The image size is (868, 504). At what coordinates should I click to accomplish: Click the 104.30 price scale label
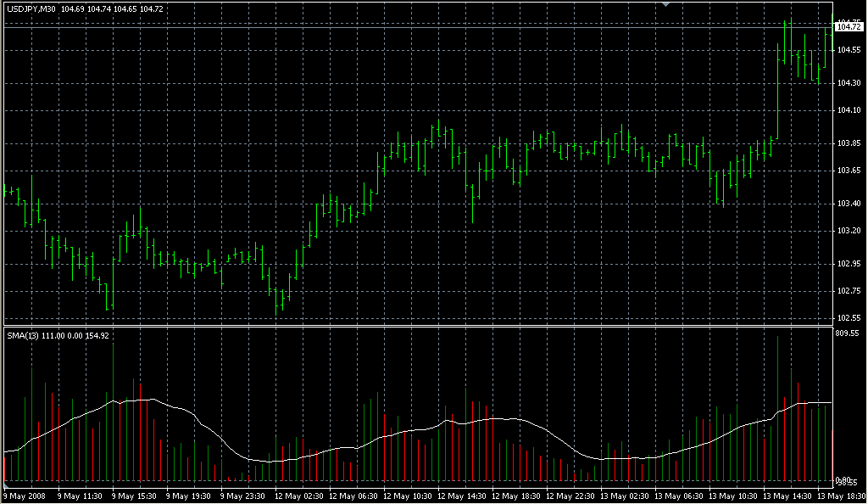pos(849,83)
